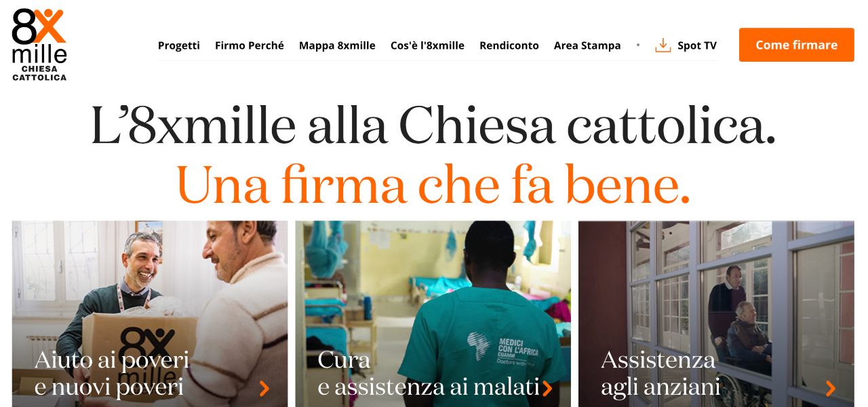Open Cos'è l'8xmille section

click(x=427, y=45)
